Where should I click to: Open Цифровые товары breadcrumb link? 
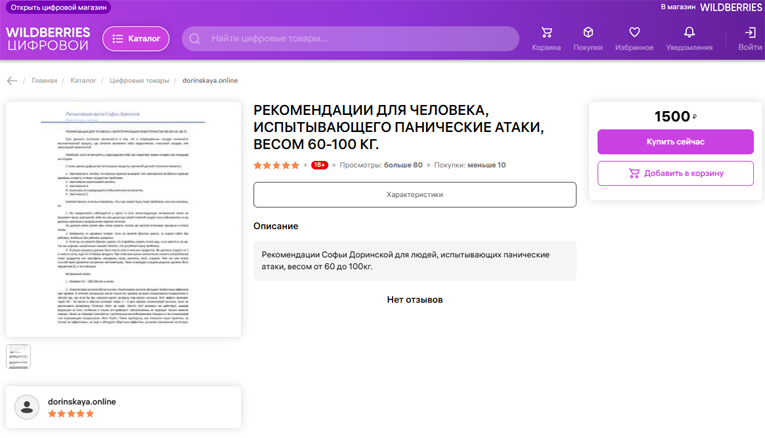139,80
